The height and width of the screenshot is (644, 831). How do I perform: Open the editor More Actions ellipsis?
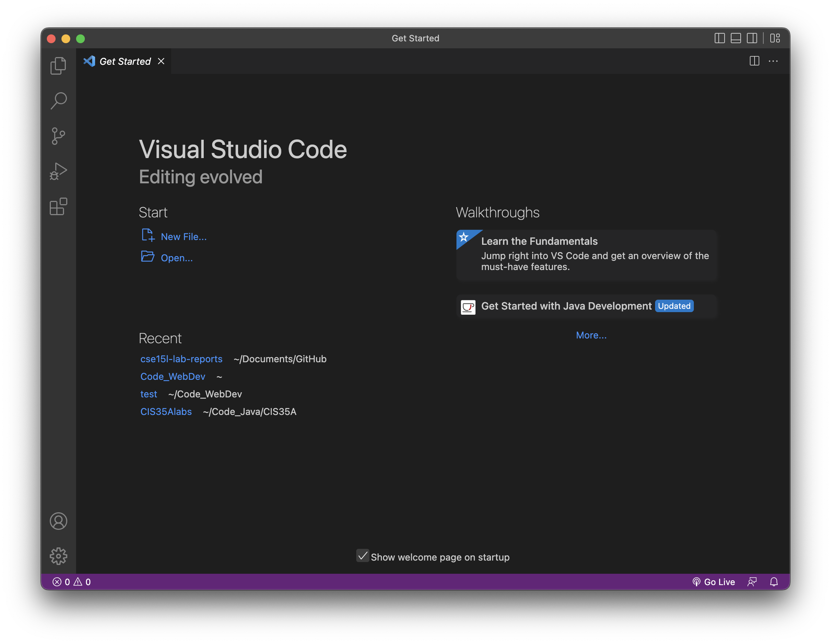coord(773,61)
